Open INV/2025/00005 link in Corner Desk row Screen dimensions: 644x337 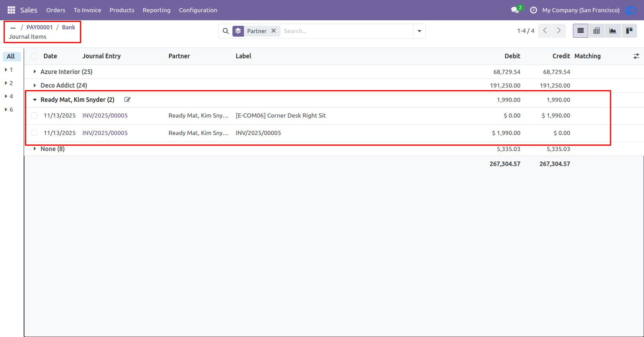pos(105,115)
